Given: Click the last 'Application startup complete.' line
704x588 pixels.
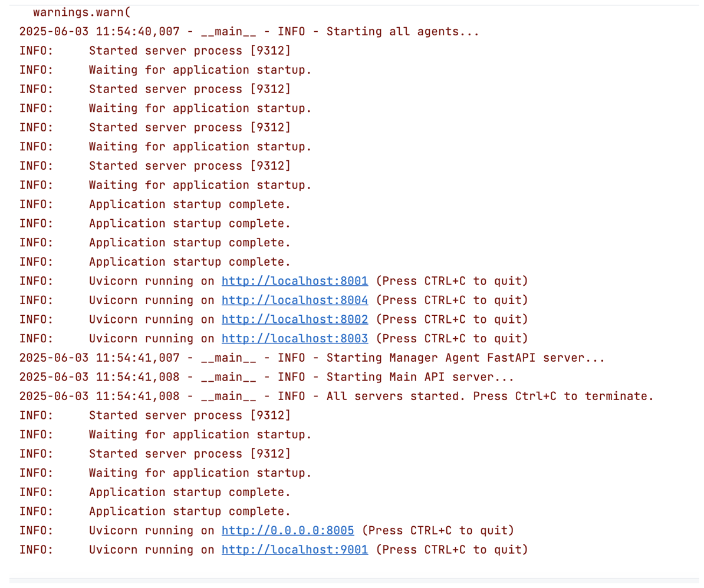Looking at the screenshot, I should (189, 511).
